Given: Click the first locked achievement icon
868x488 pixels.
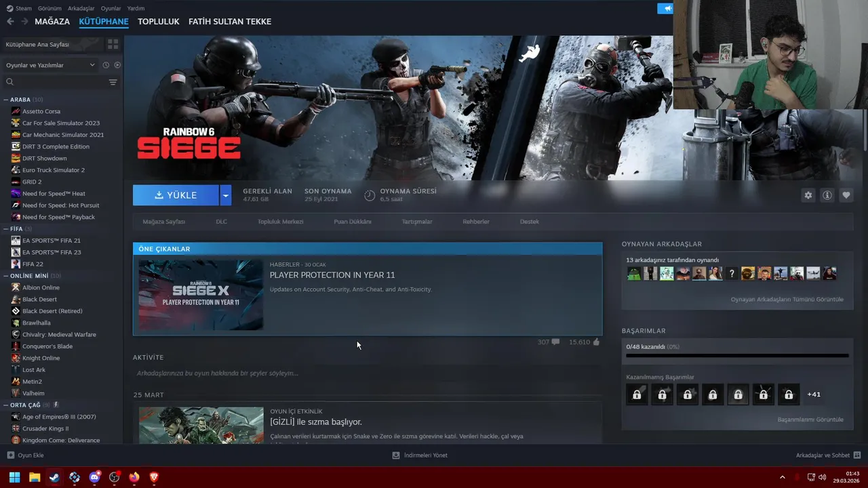Looking at the screenshot, I should [x=637, y=394].
